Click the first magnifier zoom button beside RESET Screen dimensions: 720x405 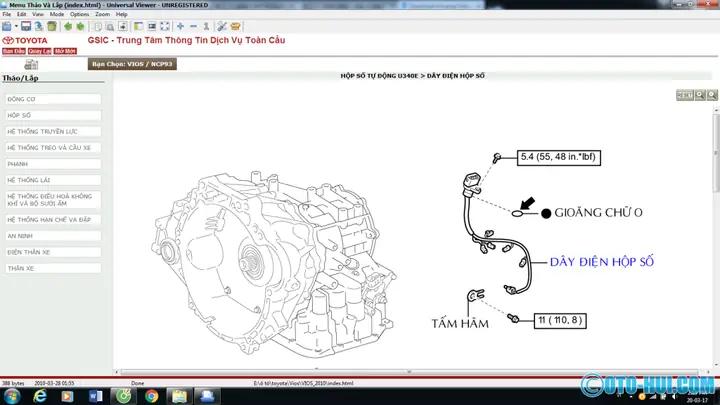pos(700,95)
